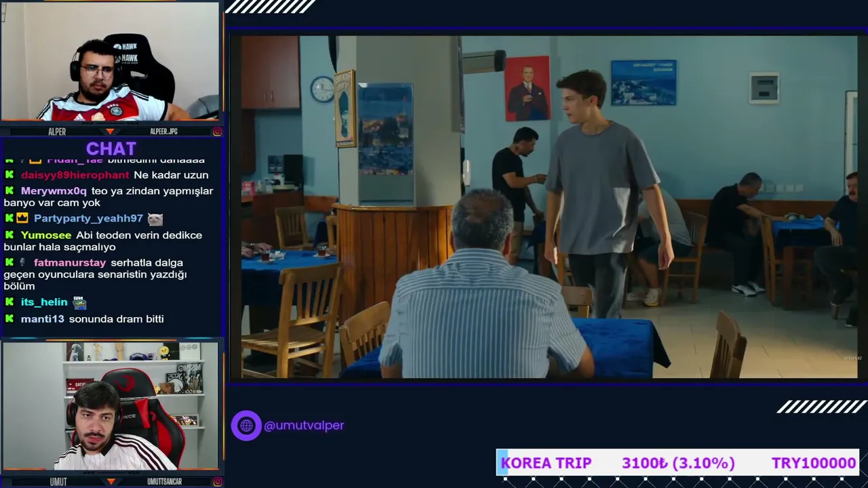868x488 pixels.
Task: Click the Kick badge beside its_helin
Action: (x=9, y=302)
